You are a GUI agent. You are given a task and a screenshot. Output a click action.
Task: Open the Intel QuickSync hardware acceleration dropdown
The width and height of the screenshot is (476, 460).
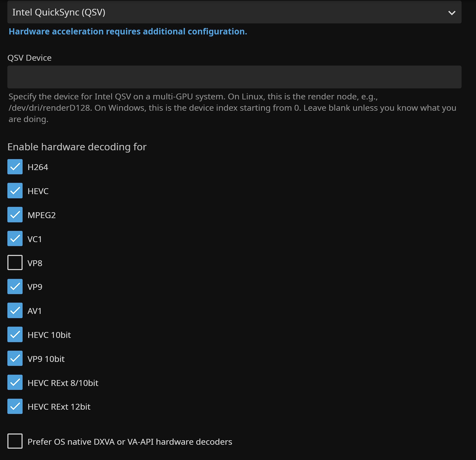pos(226,12)
